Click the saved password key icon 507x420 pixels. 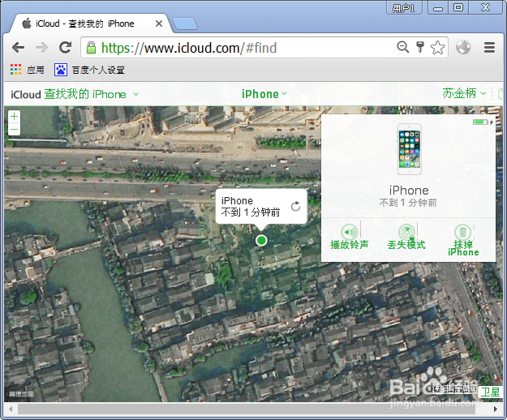click(420, 47)
